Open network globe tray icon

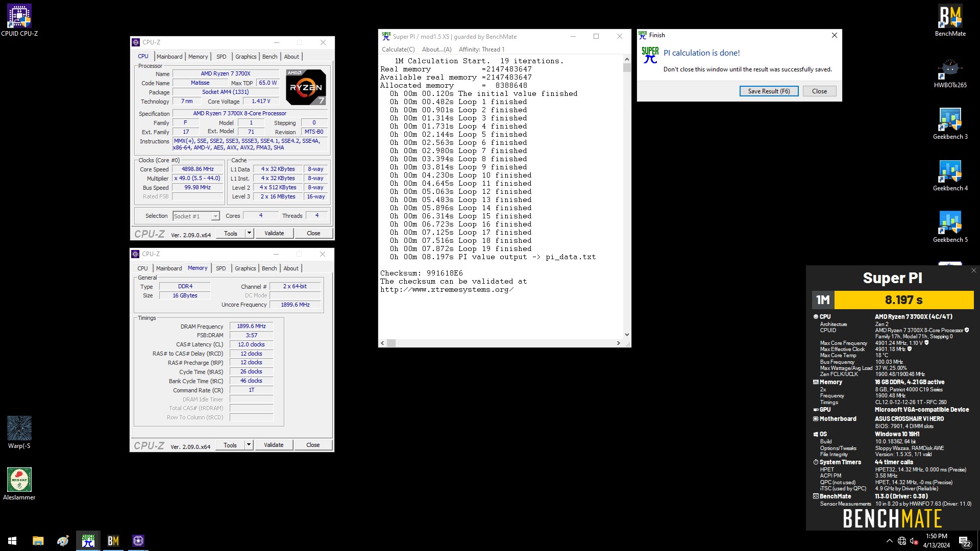tap(902, 541)
